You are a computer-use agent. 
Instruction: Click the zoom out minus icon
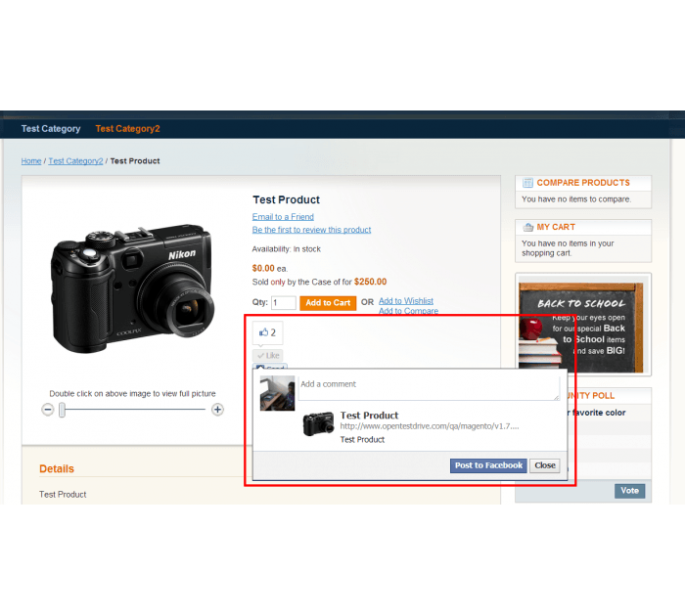(x=48, y=410)
